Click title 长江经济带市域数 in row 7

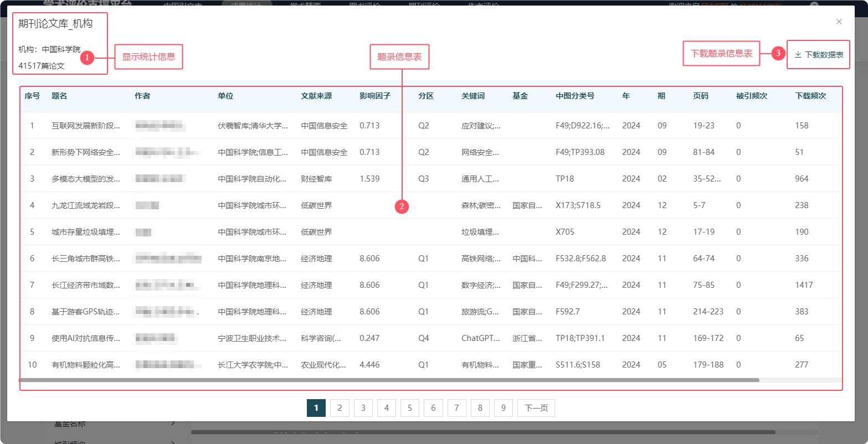pyautogui.click(x=86, y=285)
